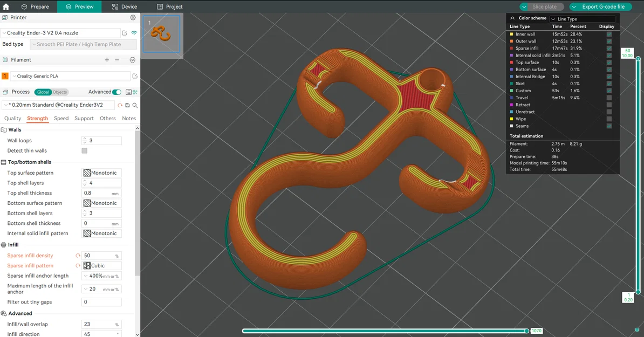Save the process preset using the save icon
The image size is (644, 337).
click(127, 105)
